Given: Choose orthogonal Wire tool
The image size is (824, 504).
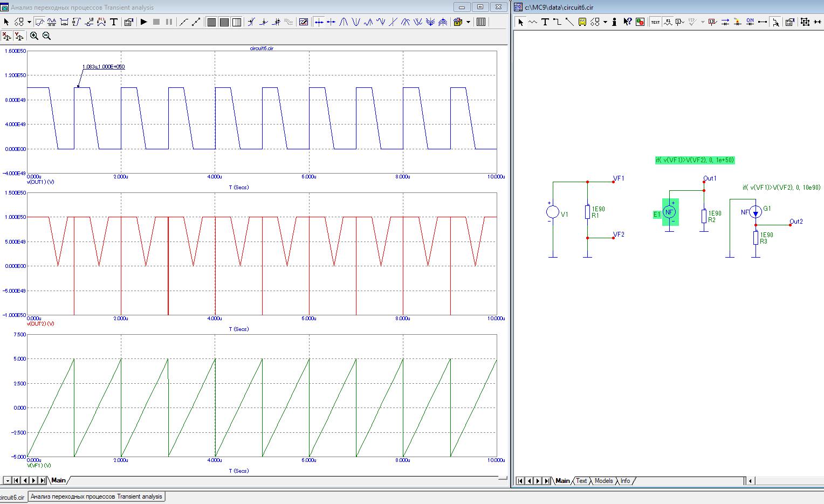Looking at the screenshot, I should pyautogui.click(x=557, y=22).
